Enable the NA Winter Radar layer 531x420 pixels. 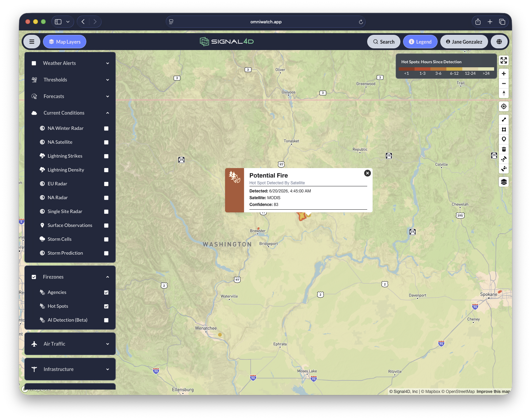click(x=106, y=129)
